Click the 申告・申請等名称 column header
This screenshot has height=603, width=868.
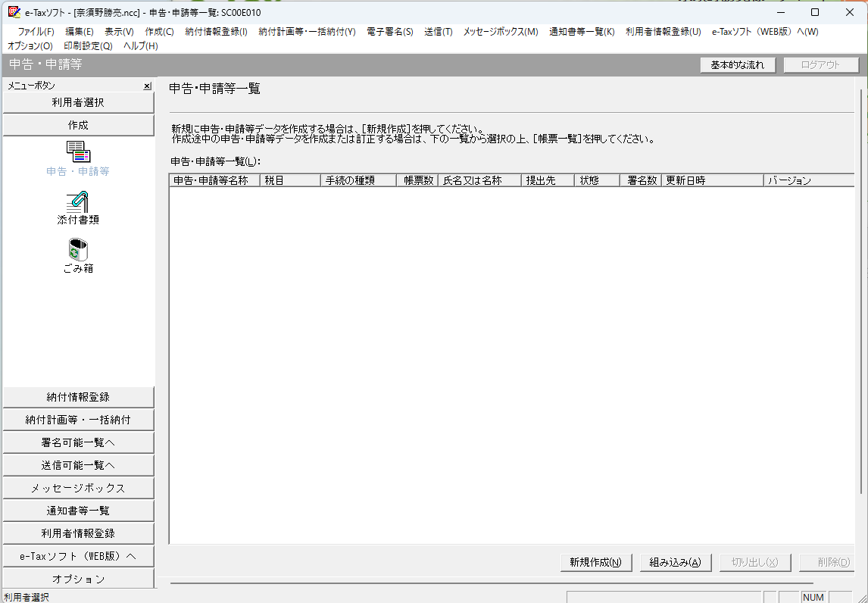tap(214, 181)
